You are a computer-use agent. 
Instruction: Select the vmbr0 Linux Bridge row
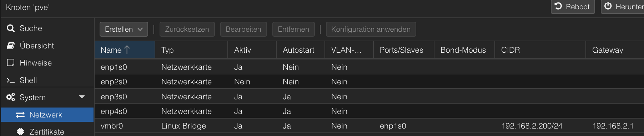[x=369, y=126]
